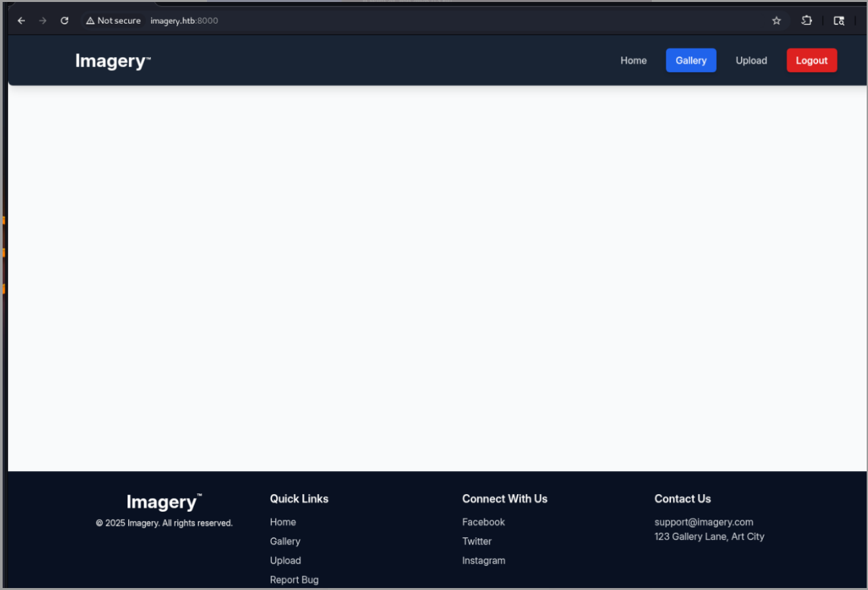Click the Imagery logo in header

click(x=113, y=61)
